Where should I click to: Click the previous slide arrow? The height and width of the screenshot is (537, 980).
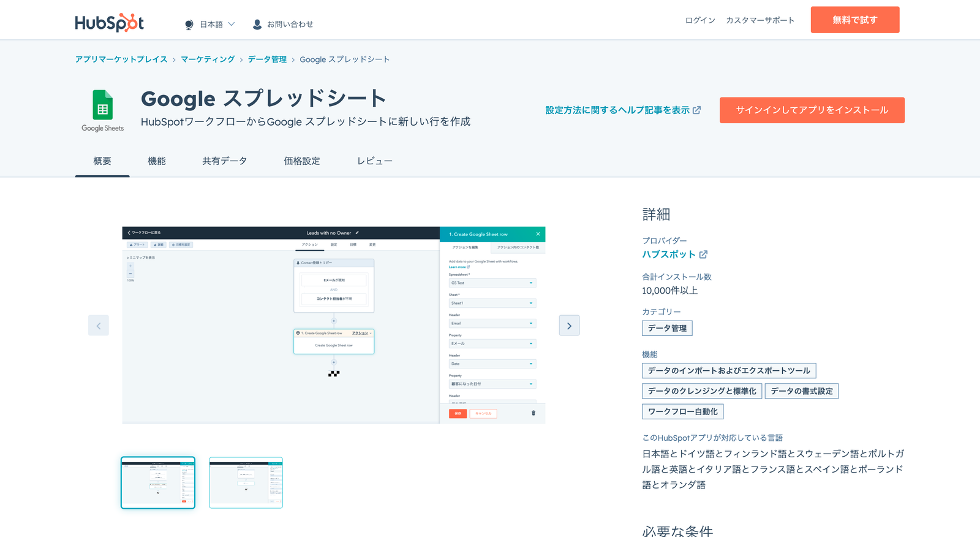pyautogui.click(x=99, y=326)
